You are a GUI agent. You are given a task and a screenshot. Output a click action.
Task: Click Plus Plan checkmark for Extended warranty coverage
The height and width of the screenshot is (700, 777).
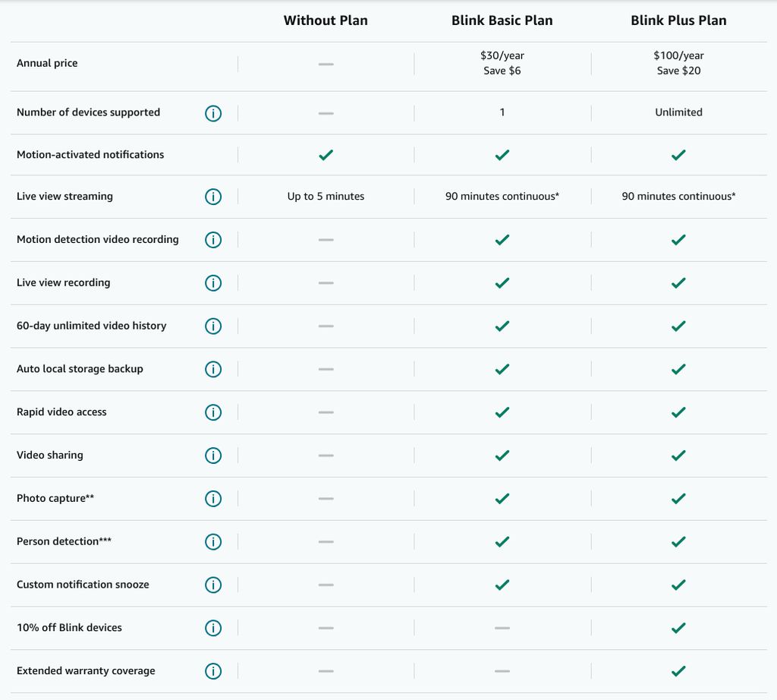(678, 670)
